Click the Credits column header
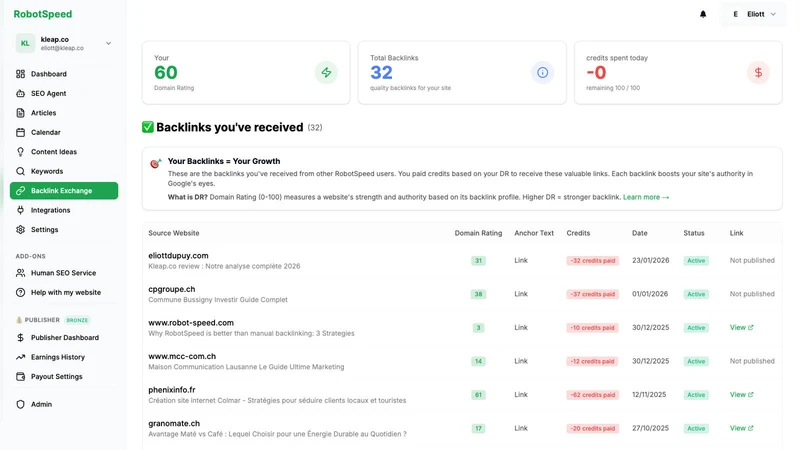 [x=578, y=233]
